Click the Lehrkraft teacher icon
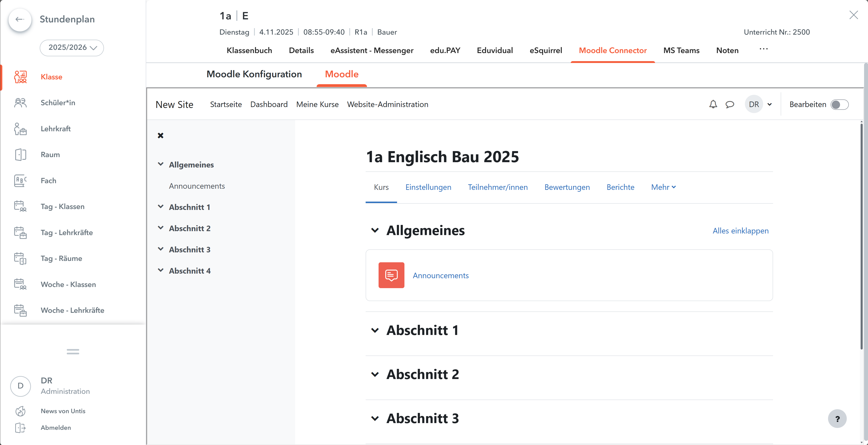 [20, 128]
